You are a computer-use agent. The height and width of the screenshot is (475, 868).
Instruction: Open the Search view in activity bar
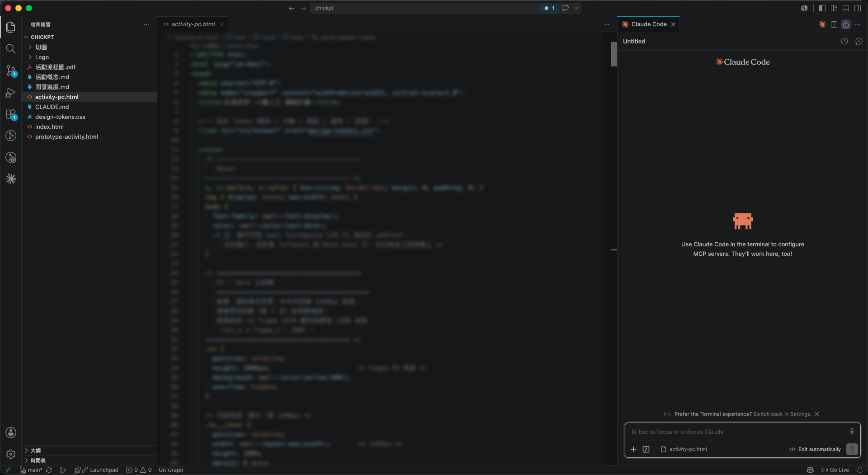pos(11,49)
